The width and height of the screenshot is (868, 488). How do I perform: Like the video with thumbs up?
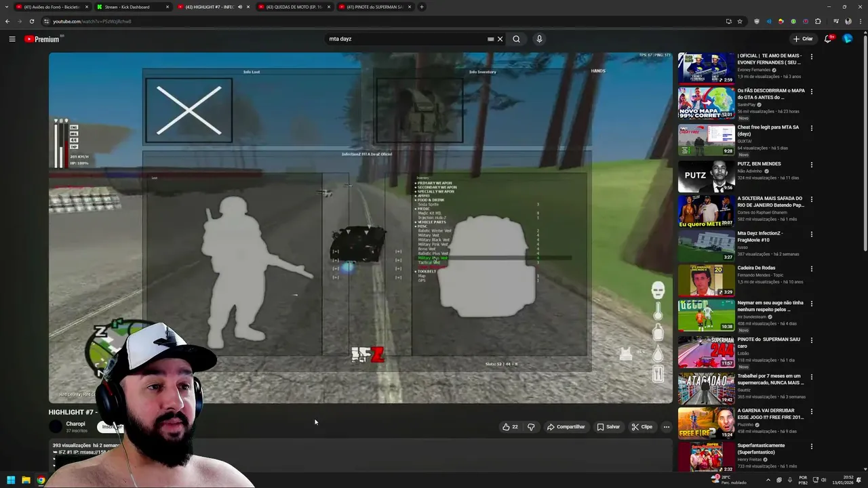click(510, 426)
